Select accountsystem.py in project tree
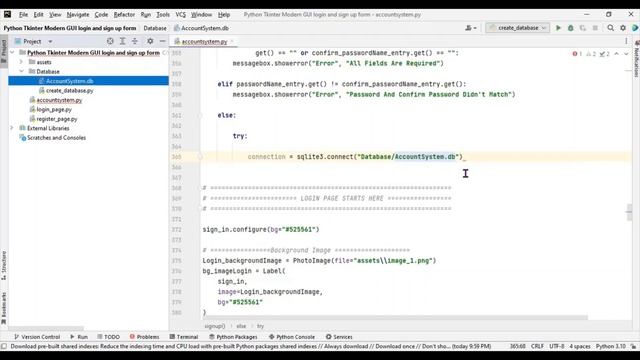640x360 pixels. click(59, 100)
